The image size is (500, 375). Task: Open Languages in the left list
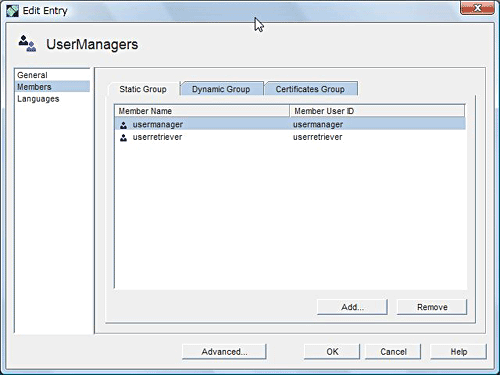38,99
